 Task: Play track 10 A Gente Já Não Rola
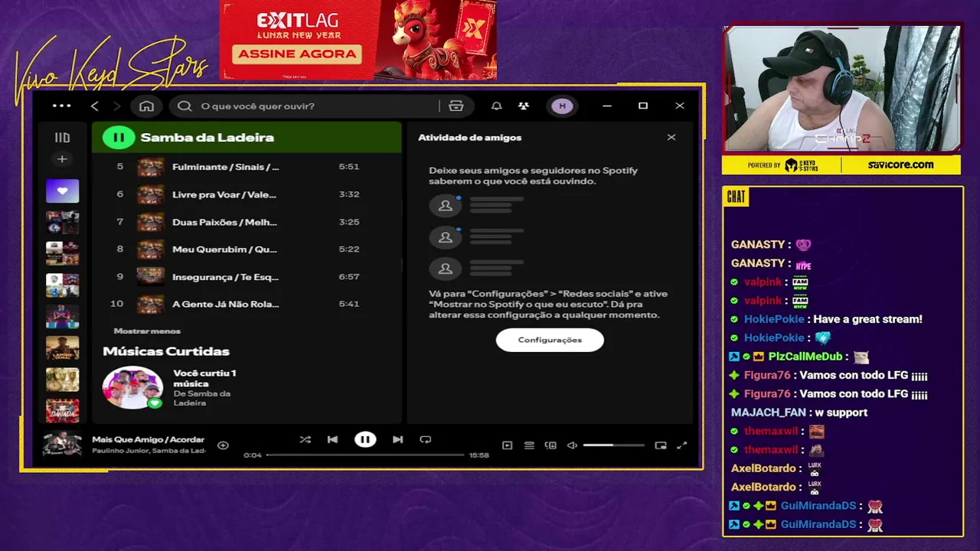[x=247, y=304]
